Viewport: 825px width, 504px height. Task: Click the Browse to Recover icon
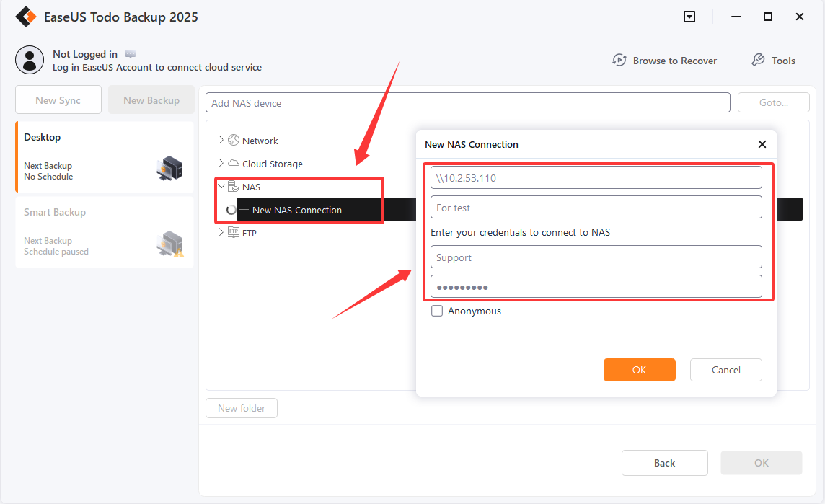pos(619,60)
